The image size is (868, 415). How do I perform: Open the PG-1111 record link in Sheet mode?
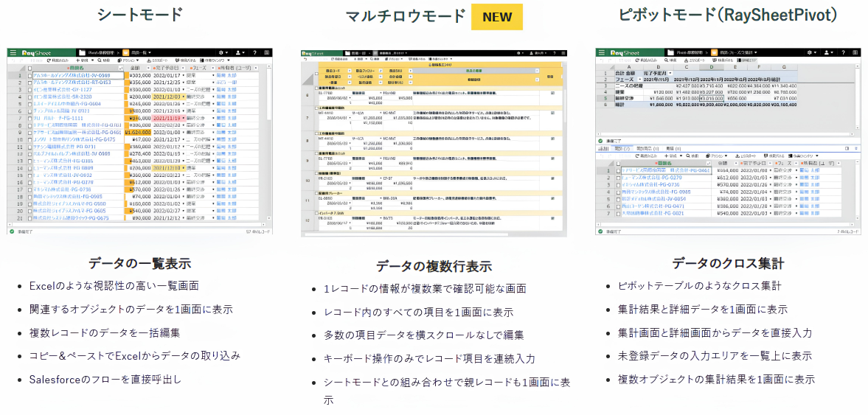pos(58,118)
